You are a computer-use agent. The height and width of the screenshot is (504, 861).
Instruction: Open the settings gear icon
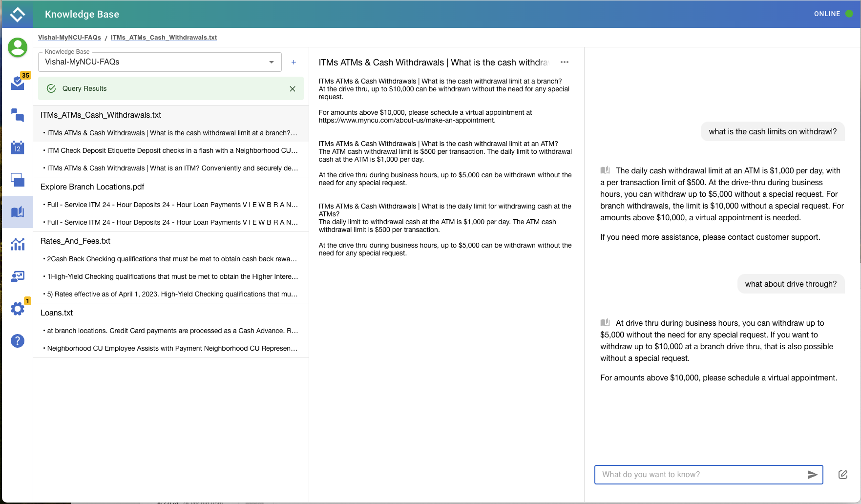tap(18, 309)
